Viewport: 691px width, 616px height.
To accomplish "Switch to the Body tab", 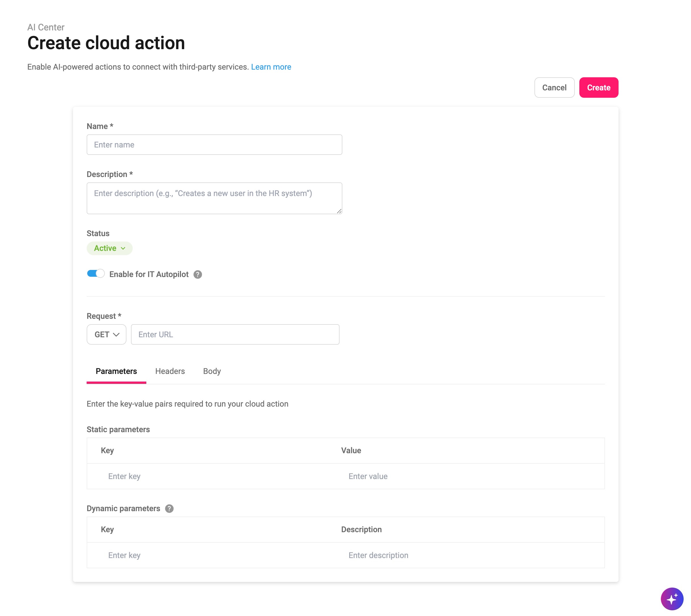I will point(212,371).
